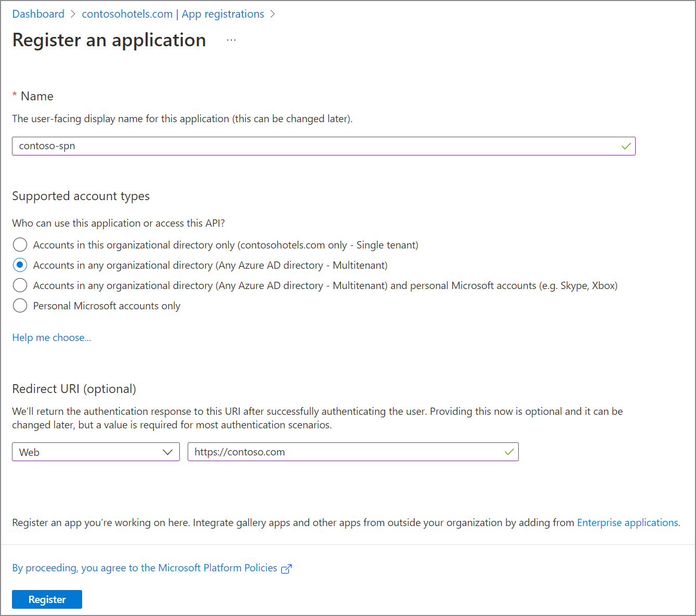Click the Enterprise applications link
This screenshot has width=696, height=616.
click(x=627, y=522)
